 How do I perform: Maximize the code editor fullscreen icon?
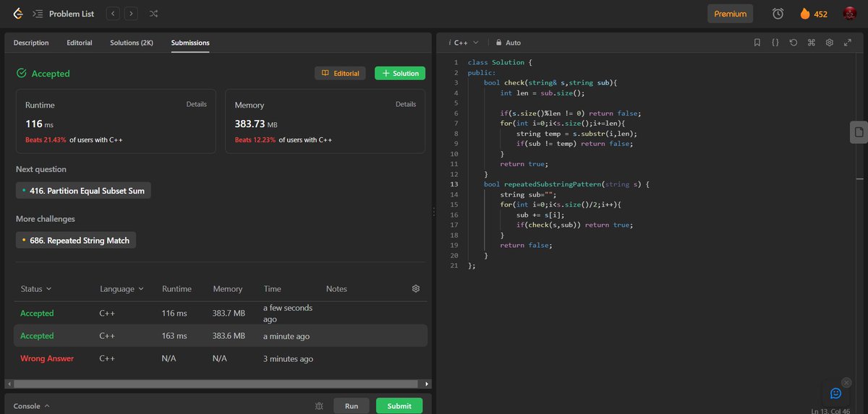(x=848, y=43)
